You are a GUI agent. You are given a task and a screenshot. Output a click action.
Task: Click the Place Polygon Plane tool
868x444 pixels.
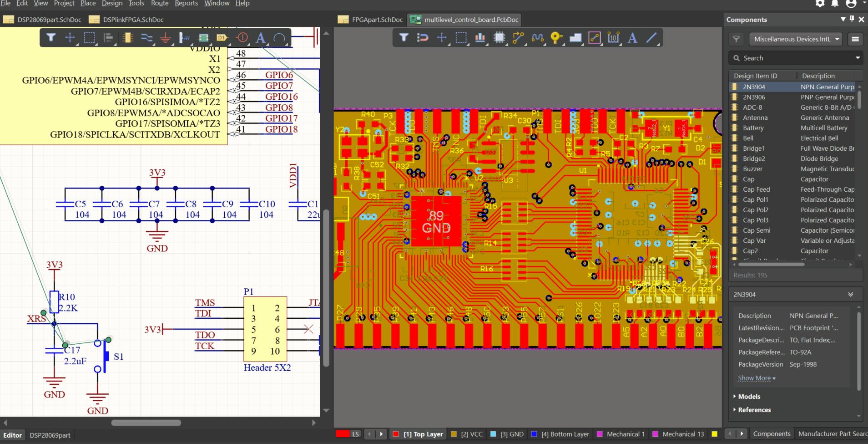pos(575,38)
